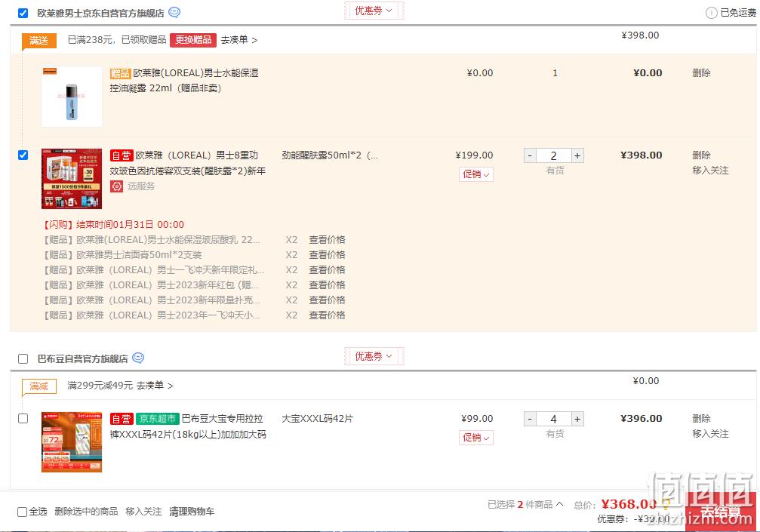Open the 欧莱雅男士京东自营官方旗舰店 store link

coord(101,13)
